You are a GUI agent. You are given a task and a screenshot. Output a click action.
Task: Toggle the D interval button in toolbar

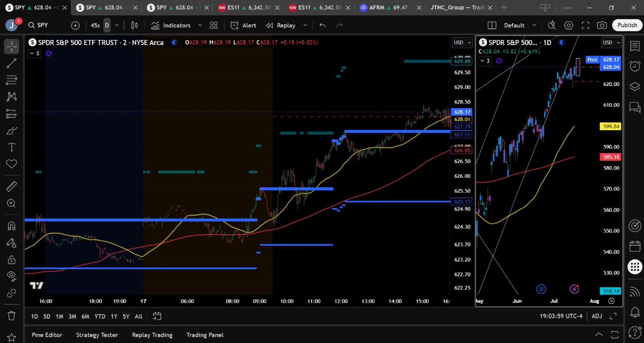[107, 26]
